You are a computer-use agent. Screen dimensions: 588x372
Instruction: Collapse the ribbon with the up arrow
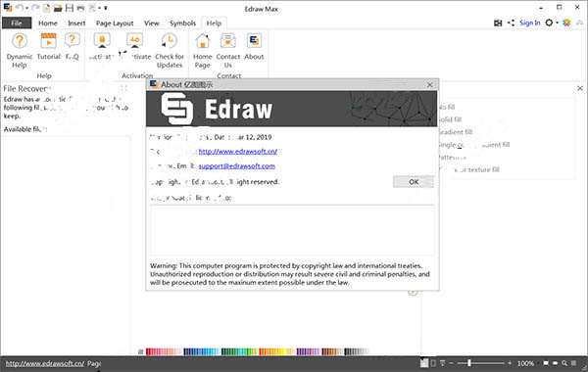pos(580,23)
